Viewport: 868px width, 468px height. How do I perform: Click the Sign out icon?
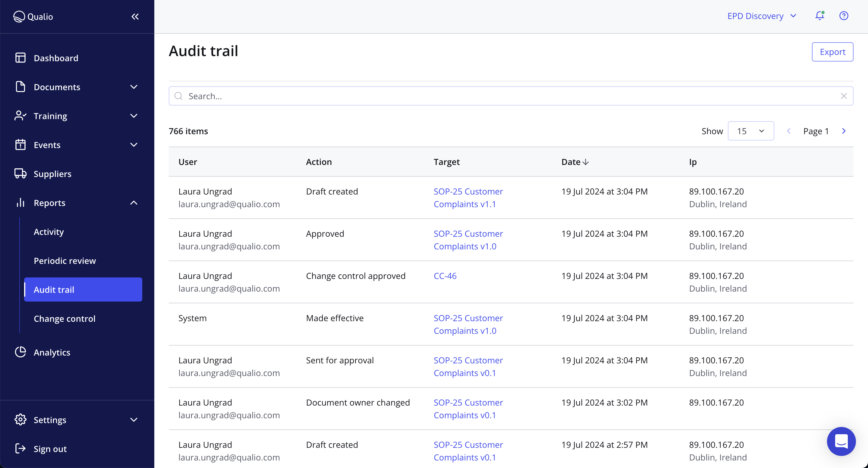(x=20, y=448)
